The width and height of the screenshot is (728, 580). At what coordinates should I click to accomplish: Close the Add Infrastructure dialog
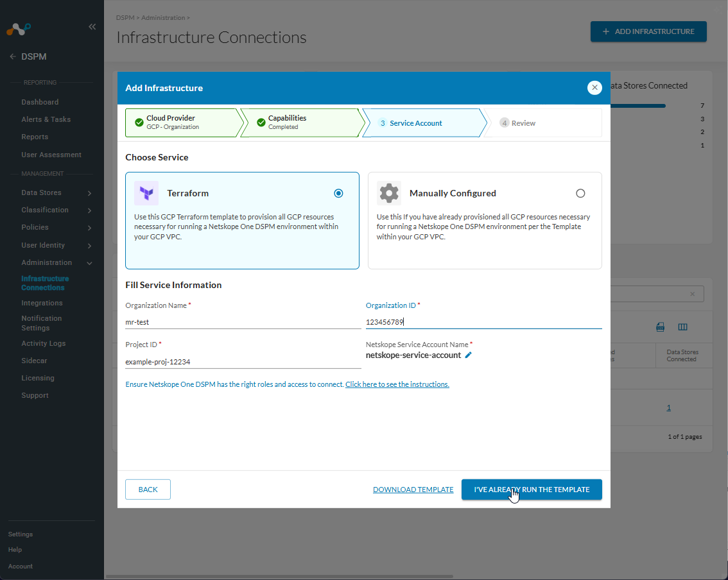point(594,88)
